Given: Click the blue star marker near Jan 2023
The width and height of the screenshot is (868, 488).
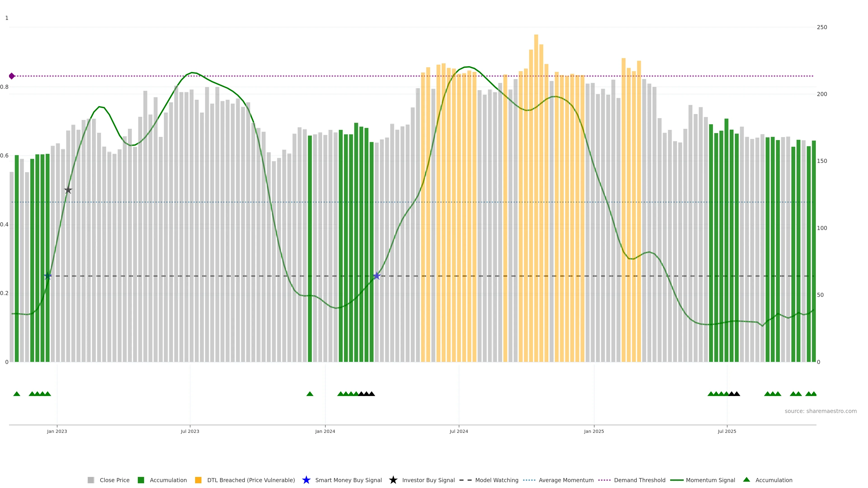Looking at the screenshot, I should pos(48,276).
